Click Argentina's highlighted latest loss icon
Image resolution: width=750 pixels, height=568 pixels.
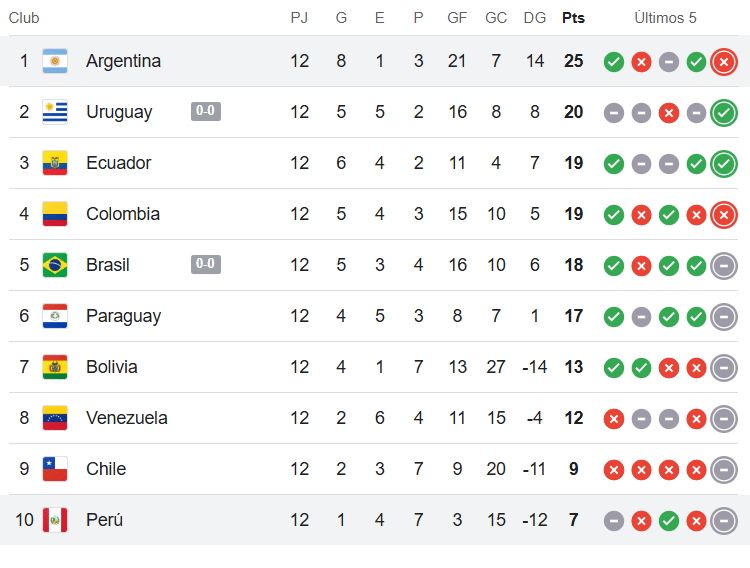[x=724, y=62]
